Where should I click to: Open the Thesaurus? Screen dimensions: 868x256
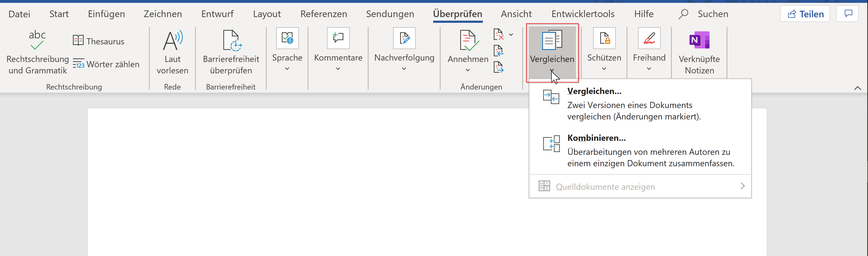click(x=98, y=40)
